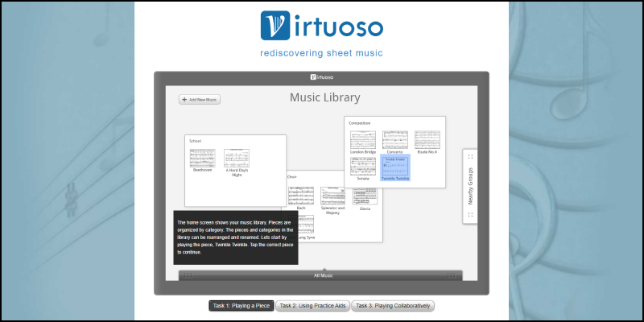Click the Add New Music button
Screen dimensions: 644x322
tap(200, 99)
